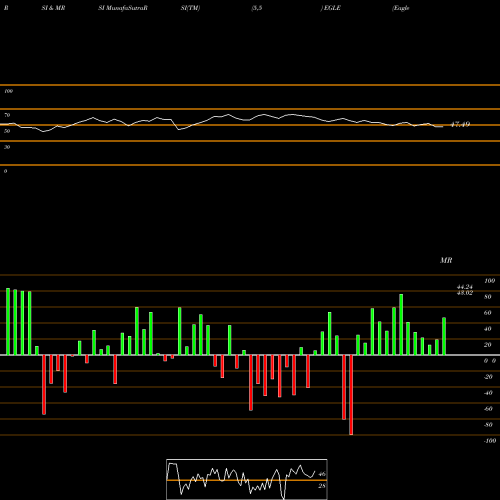Click the -20 label on the MR axis

[x=488, y=377]
